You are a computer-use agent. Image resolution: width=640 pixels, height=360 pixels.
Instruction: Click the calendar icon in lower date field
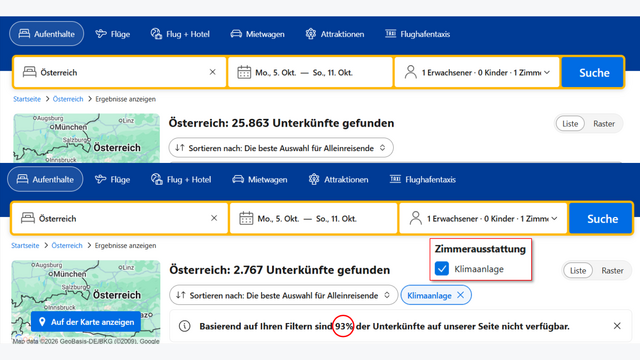246,218
